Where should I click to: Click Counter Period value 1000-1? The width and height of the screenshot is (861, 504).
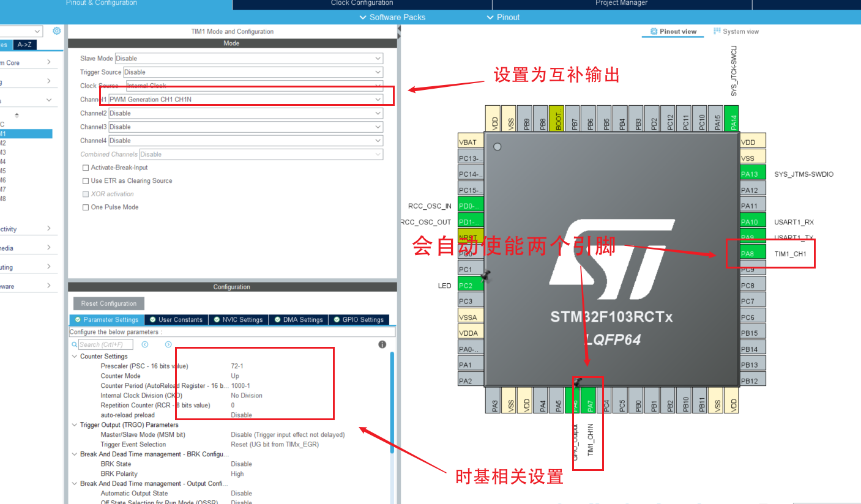tap(240, 386)
